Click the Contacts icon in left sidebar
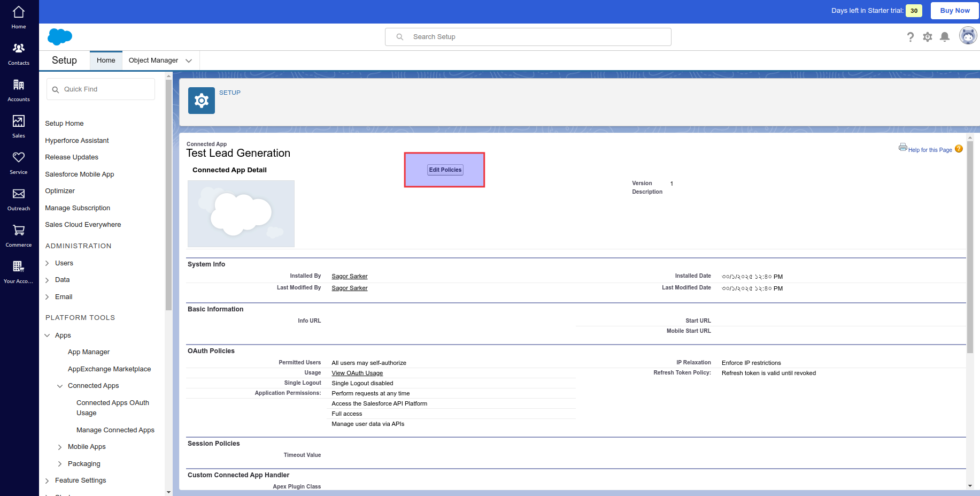The image size is (980, 496). (19, 49)
